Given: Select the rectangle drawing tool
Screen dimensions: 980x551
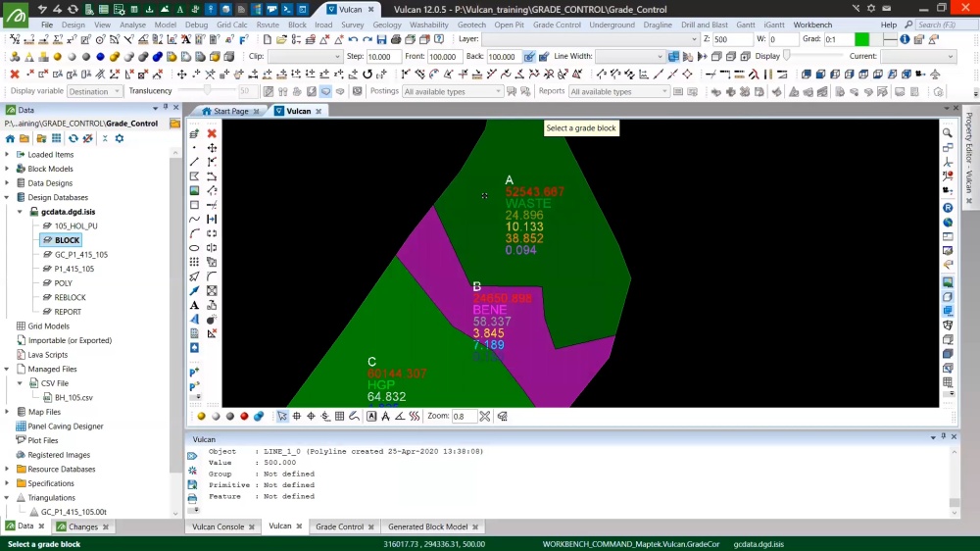Looking at the screenshot, I should tap(194, 205).
